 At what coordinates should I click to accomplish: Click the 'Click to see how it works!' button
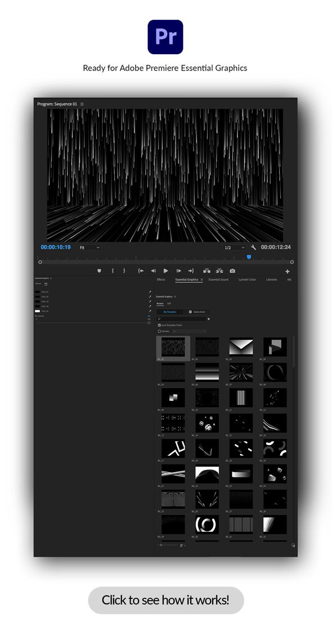click(x=166, y=600)
